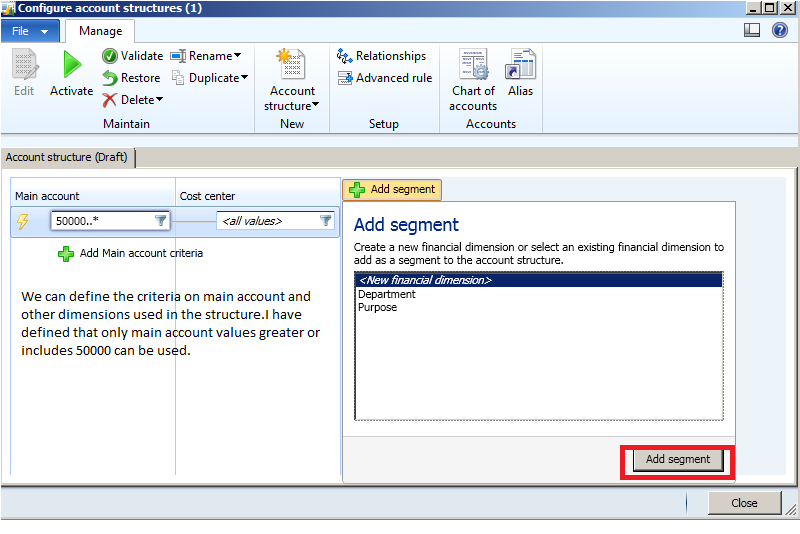The width and height of the screenshot is (800, 534).
Task: Select Department in the dimension list
Action: coord(387,294)
